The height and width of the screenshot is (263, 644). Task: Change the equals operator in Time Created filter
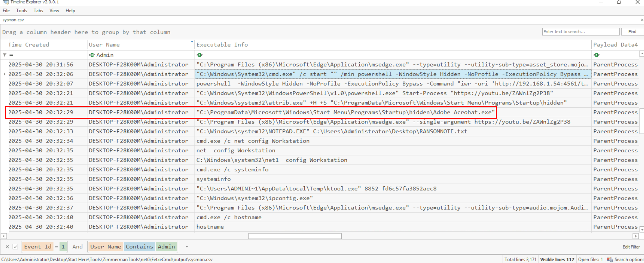click(x=11, y=55)
